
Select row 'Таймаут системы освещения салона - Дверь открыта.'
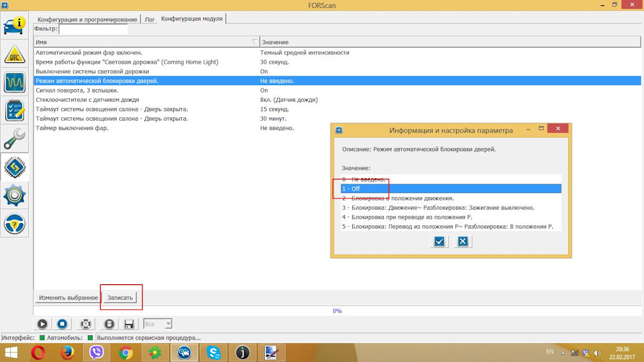click(337, 119)
